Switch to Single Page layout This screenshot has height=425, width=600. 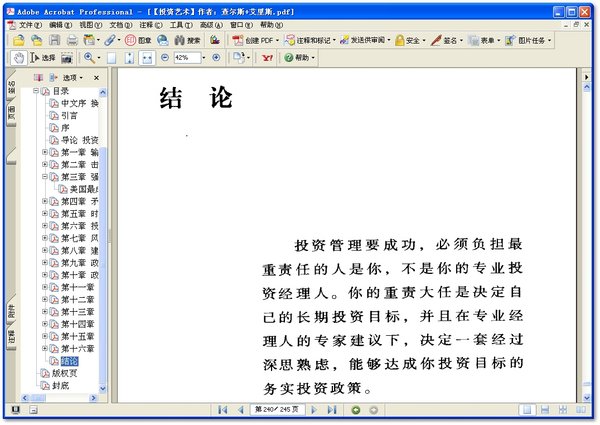[527, 410]
